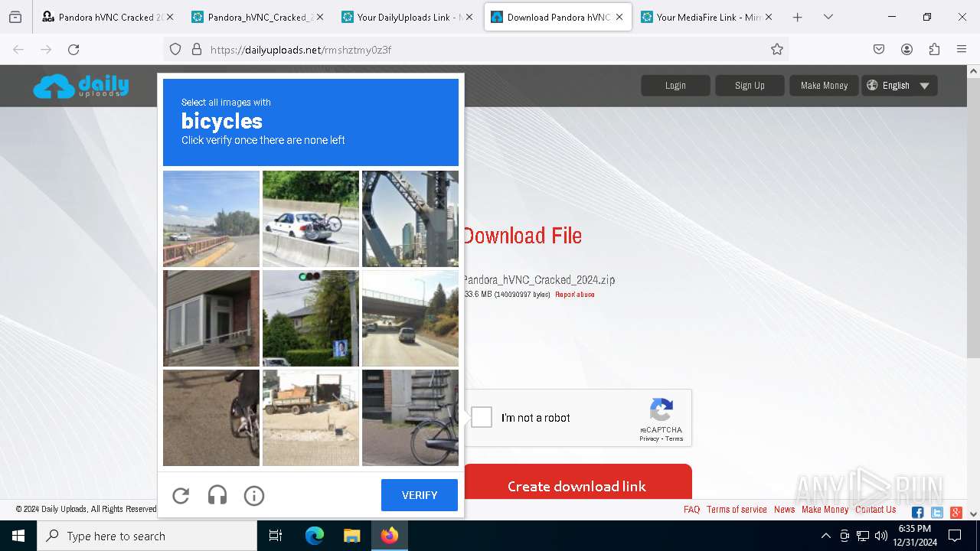This screenshot has height=551, width=980.
Task: Open Make Money header button
Action: click(824, 86)
